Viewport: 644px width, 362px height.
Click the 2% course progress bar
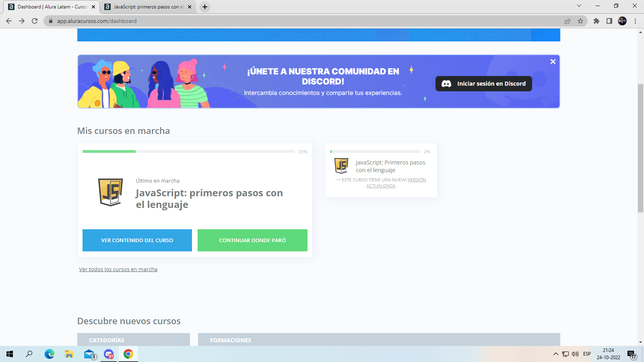(375, 152)
